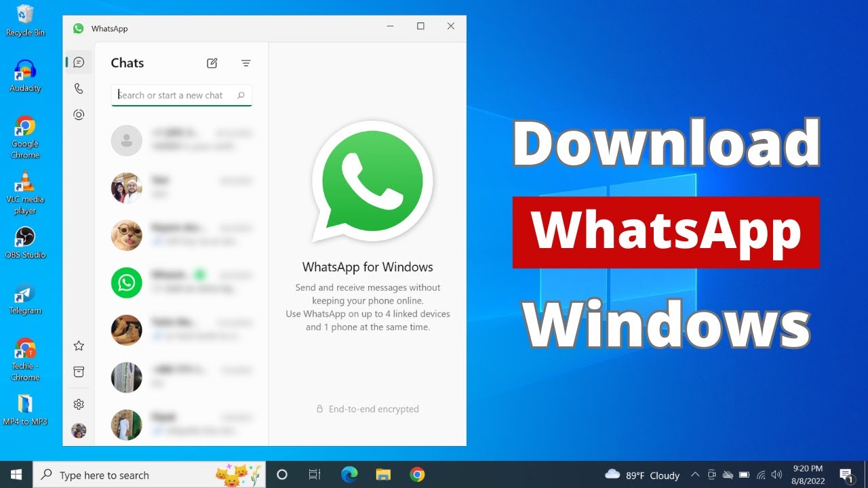Launch Chrome from taskbar
868x488 pixels.
(x=417, y=474)
